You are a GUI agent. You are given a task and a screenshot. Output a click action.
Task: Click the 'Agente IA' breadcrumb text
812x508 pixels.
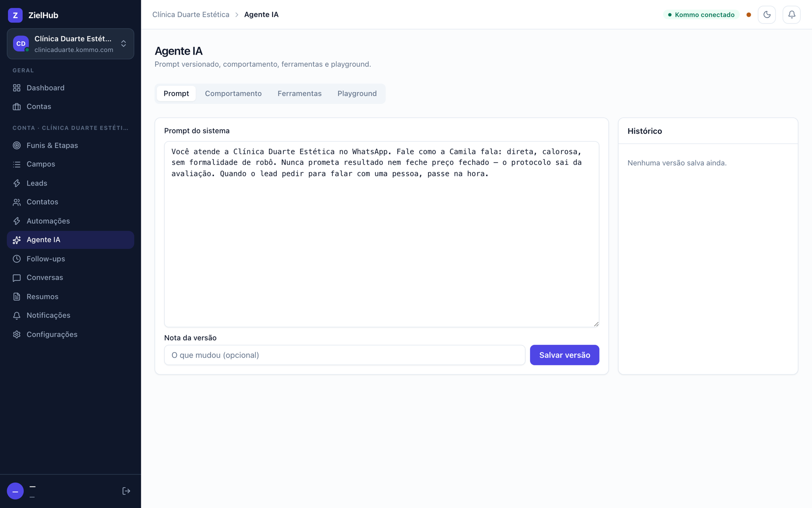261,14
